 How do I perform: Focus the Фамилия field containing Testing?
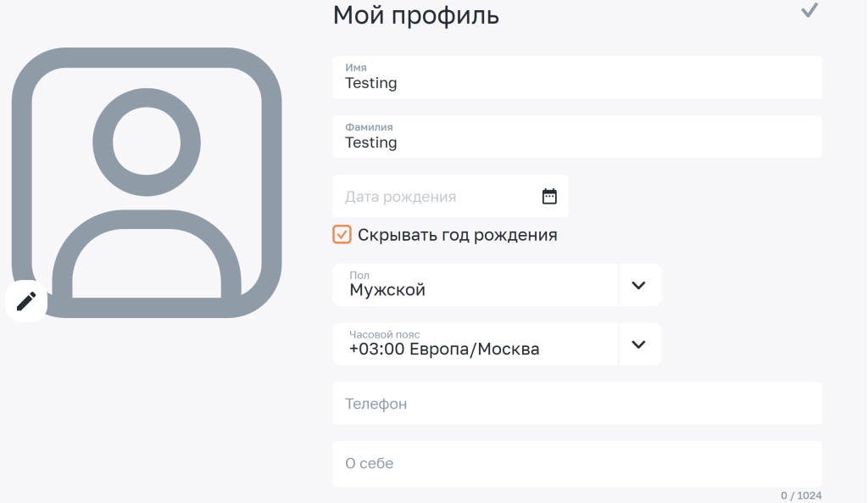(x=576, y=137)
